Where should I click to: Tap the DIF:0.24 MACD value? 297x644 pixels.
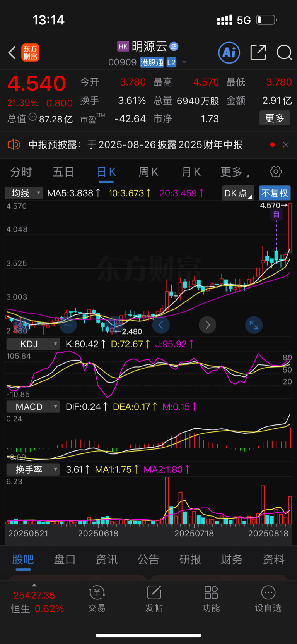click(87, 407)
